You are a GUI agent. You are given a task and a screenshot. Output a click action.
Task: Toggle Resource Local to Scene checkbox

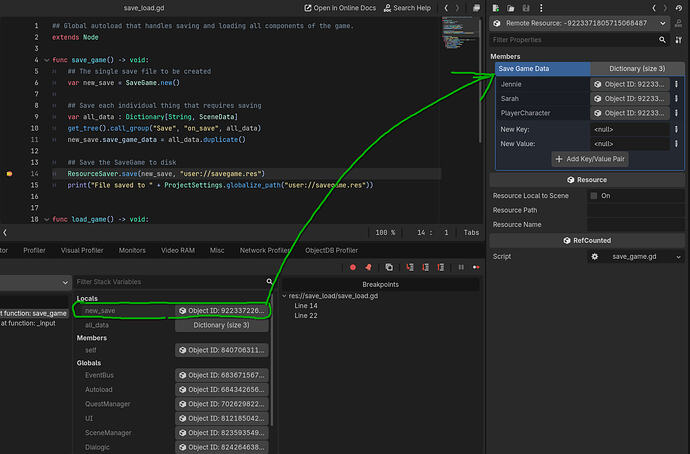point(594,196)
